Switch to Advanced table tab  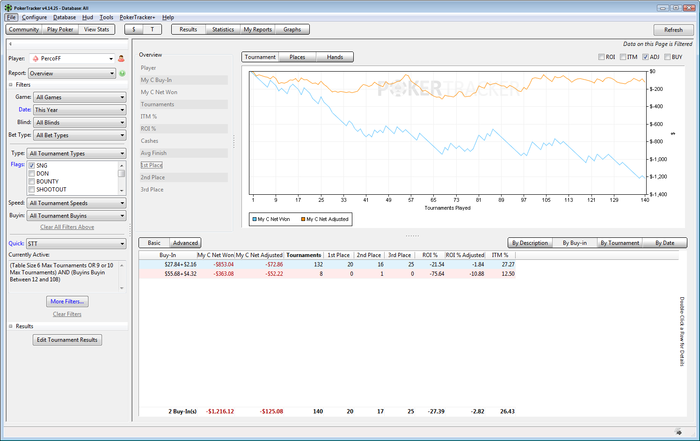185,243
